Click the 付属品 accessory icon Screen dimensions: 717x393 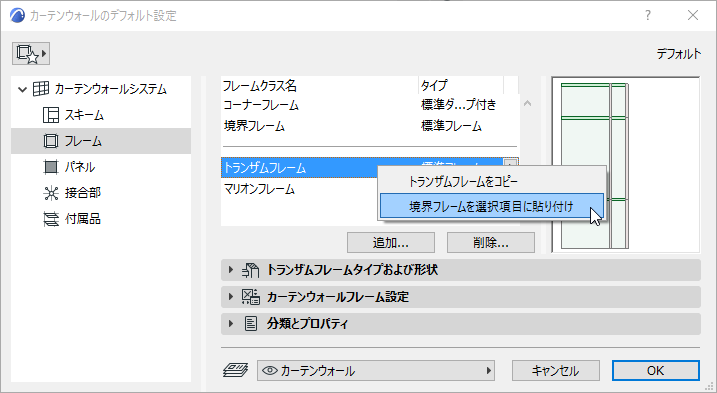coord(51,219)
